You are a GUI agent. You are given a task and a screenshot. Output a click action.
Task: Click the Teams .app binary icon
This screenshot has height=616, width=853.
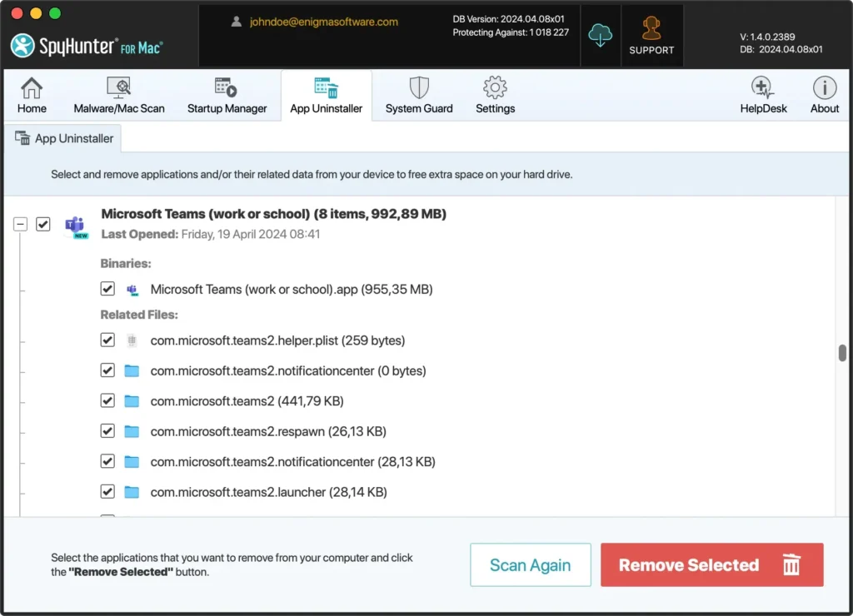click(132, 290)
